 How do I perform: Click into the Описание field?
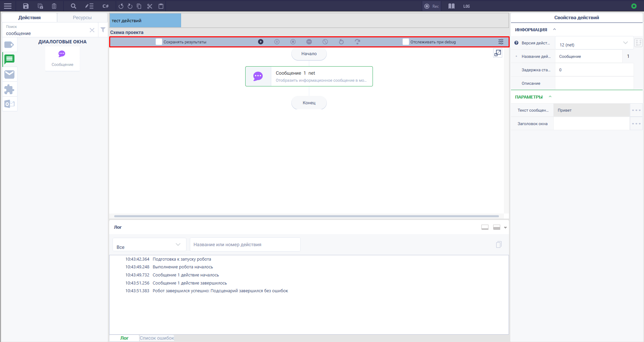click(594, 83)
